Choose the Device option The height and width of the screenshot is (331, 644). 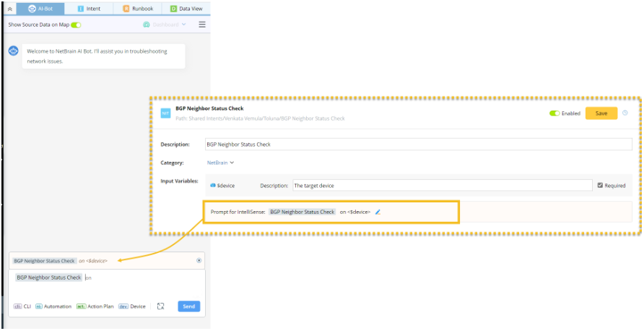(x=132, y=306)
